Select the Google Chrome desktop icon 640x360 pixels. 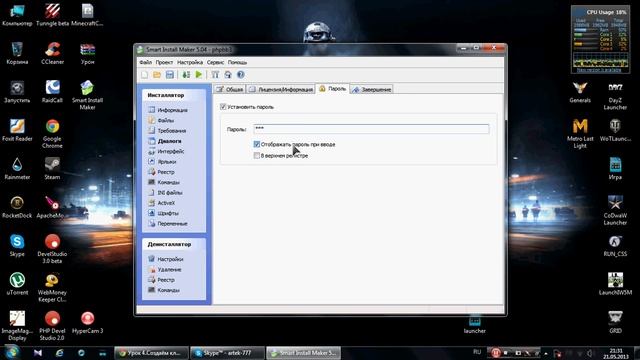(52, 134)
